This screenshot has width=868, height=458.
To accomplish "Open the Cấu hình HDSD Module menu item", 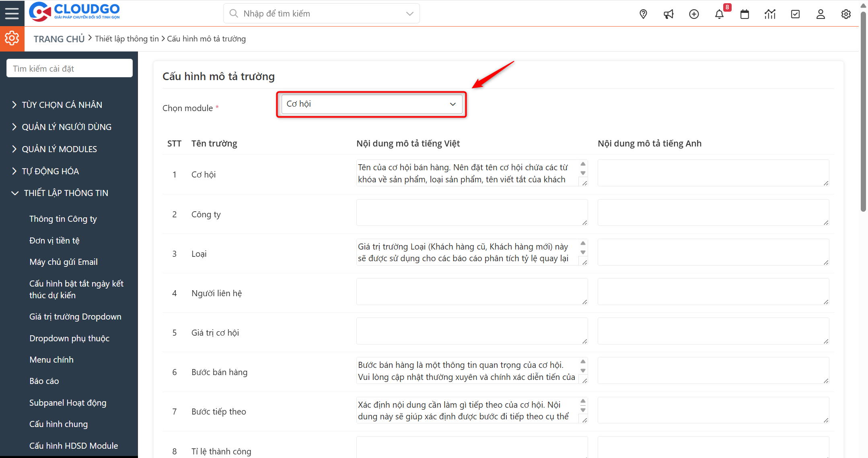I will (74, 446).
